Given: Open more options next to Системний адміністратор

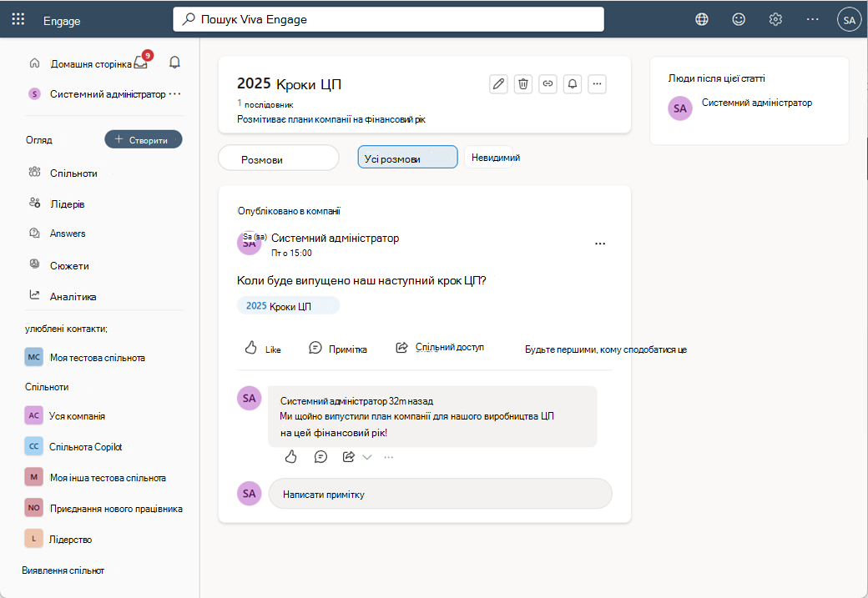Looking at the screenshot, I should click(x=175, y=94).
